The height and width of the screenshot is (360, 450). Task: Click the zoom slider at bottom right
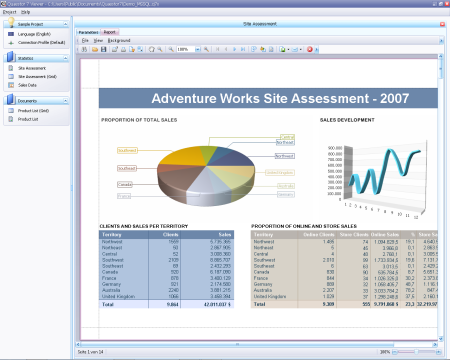[x=416, y=352]
